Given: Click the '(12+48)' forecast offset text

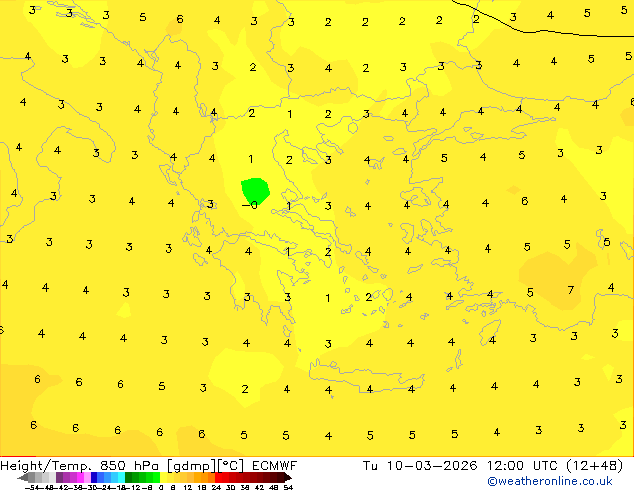Looking at the screenshot, I should [594, 466].
